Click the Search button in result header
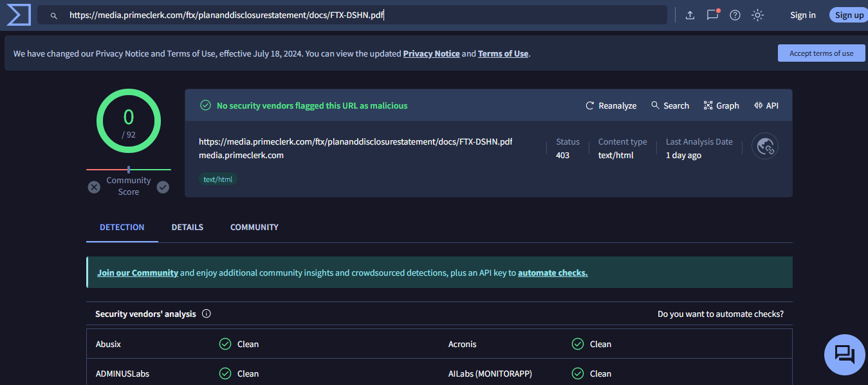This screenshot has height=385, width=868. (670, 105)
